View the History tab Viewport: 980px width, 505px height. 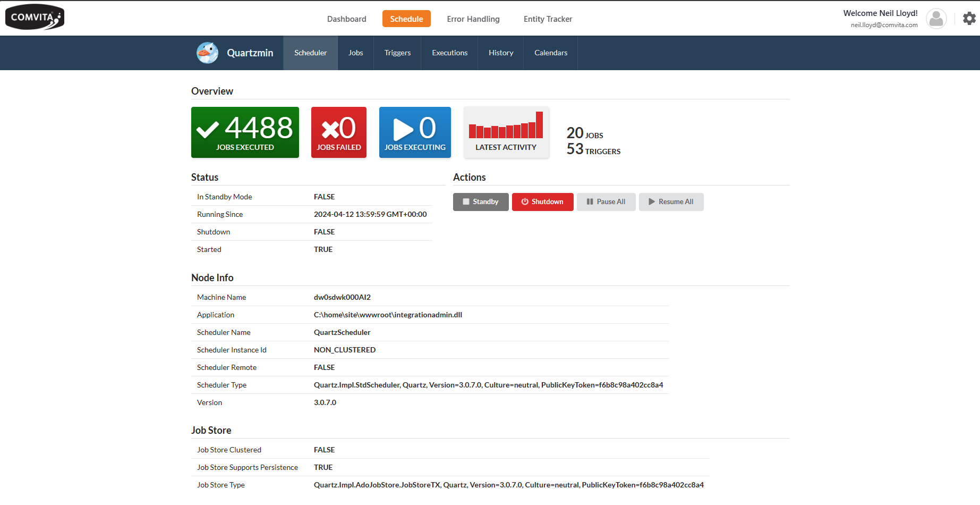tap(501, 53)
